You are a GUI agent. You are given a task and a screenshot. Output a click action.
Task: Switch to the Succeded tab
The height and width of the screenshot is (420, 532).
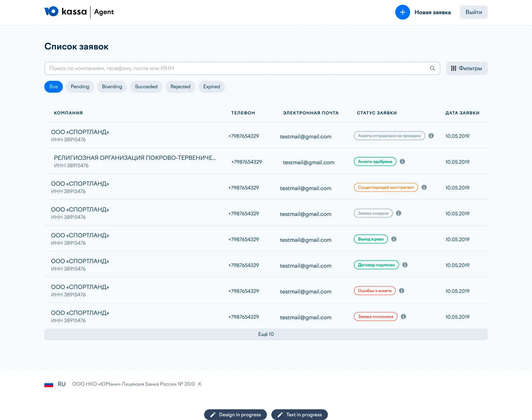(146, 87)
